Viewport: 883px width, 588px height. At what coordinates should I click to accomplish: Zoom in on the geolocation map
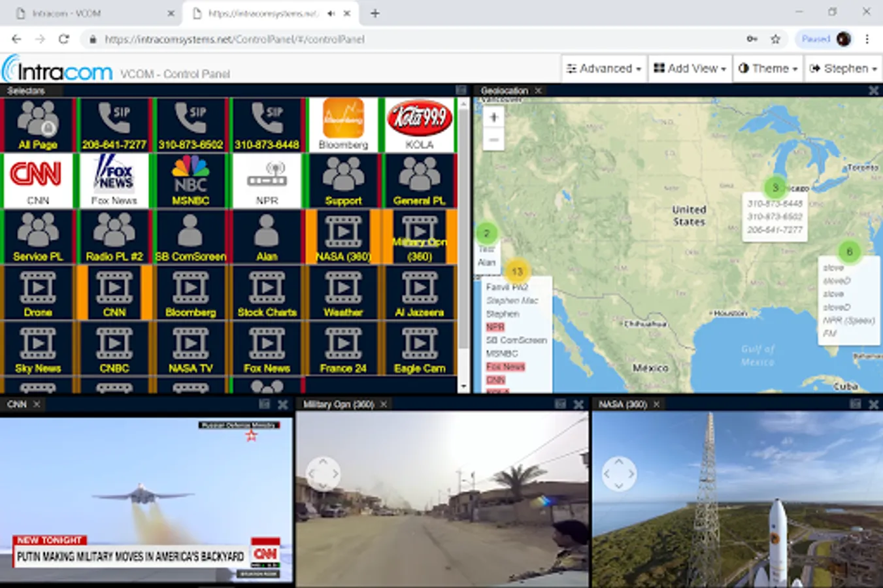(x=493, y=118)
